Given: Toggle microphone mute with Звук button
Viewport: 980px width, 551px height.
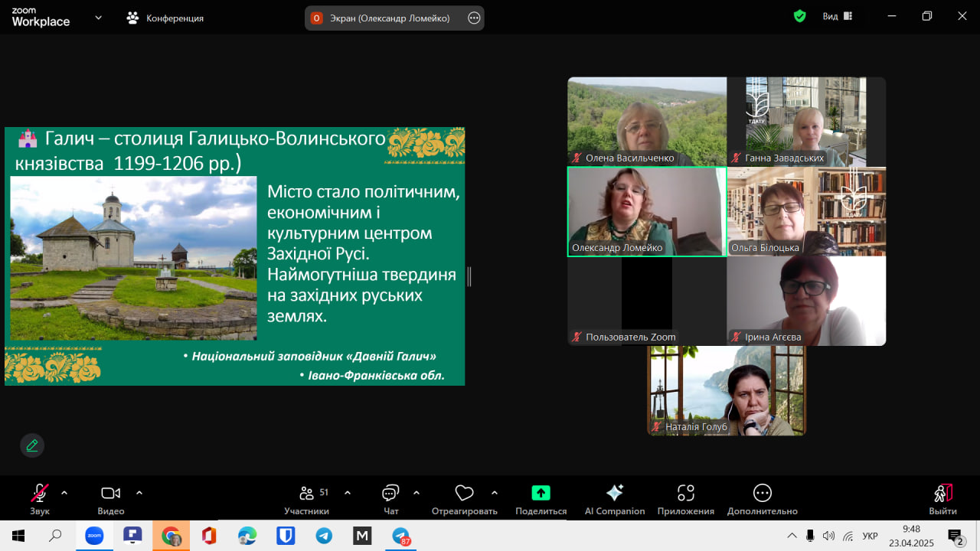Looking at the screenshot, I should [x=39, y=498].
